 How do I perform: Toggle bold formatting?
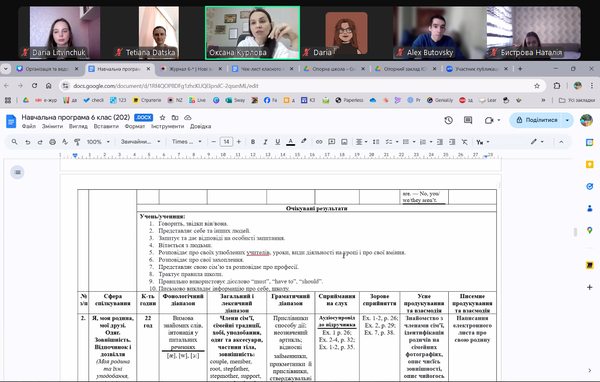[x=253, y=142]
